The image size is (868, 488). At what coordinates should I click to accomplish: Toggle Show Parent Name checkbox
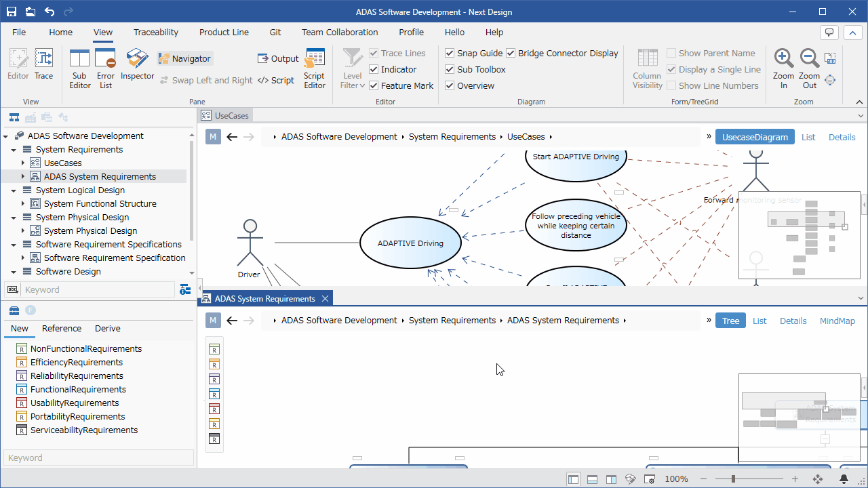pos(671,53)
